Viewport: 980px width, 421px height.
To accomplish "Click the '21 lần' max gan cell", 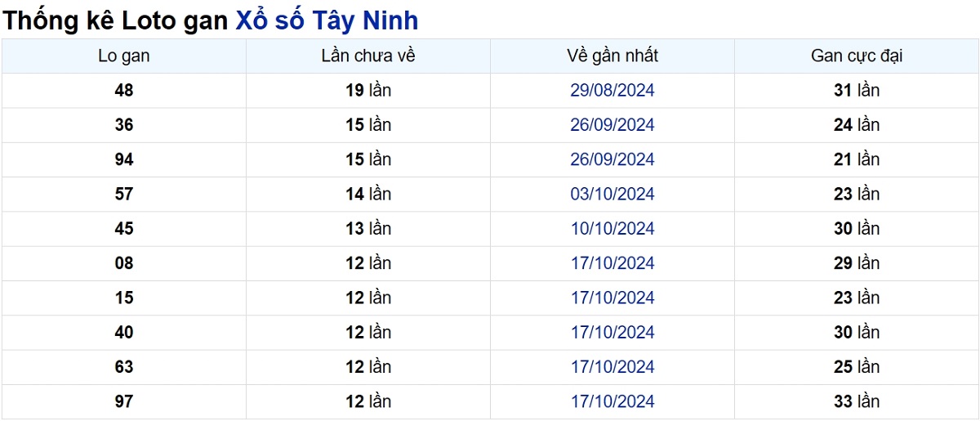I will (857, 159).
